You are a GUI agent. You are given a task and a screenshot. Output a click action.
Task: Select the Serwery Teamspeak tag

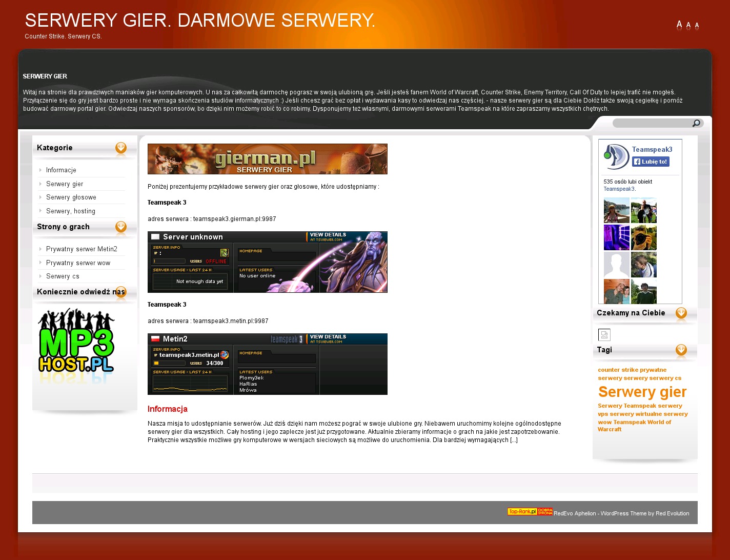point(627,406)
